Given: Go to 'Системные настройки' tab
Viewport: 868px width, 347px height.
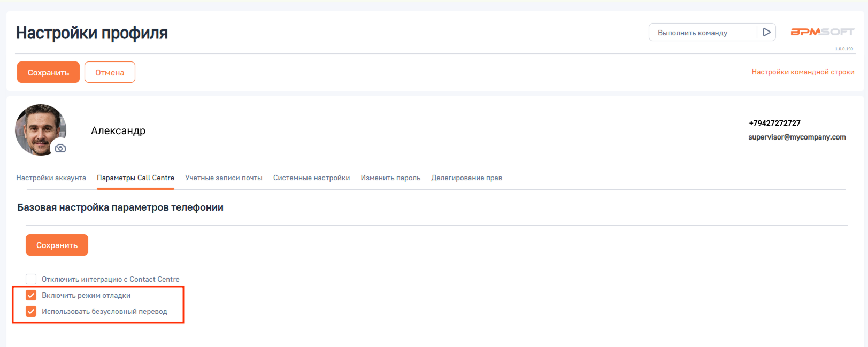Looking at the screenshot, I should [x=311, y=178].
